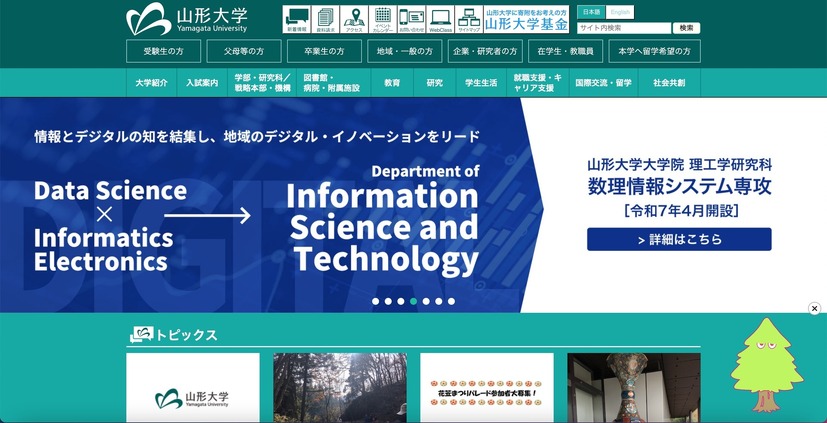Select the fourth carousel slide dot
This screenshot has height=423, width=827.
click(x=413, y=301)
